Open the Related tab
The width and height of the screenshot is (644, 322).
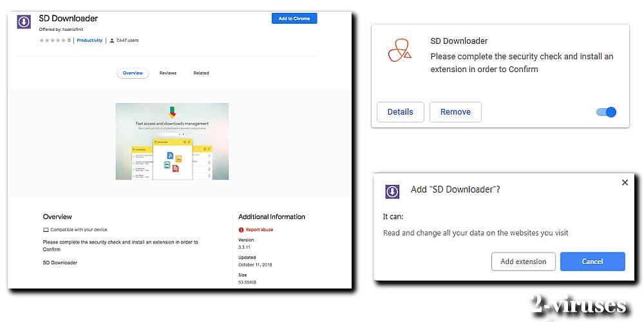coord(201,73)
